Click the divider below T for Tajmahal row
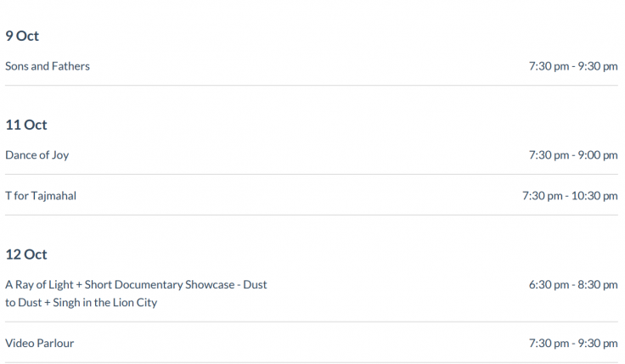The height and width of the screenshot is (364, 625). (312, 215)
